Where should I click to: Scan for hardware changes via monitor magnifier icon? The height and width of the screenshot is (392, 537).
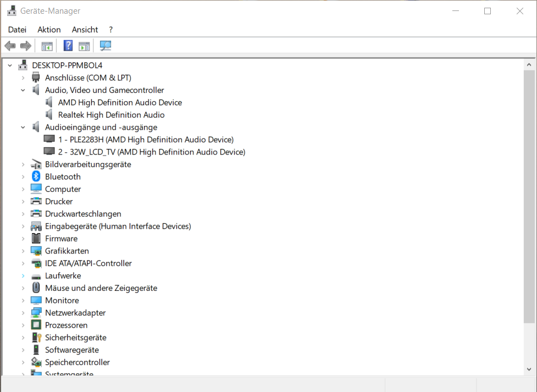pos(106,46)
